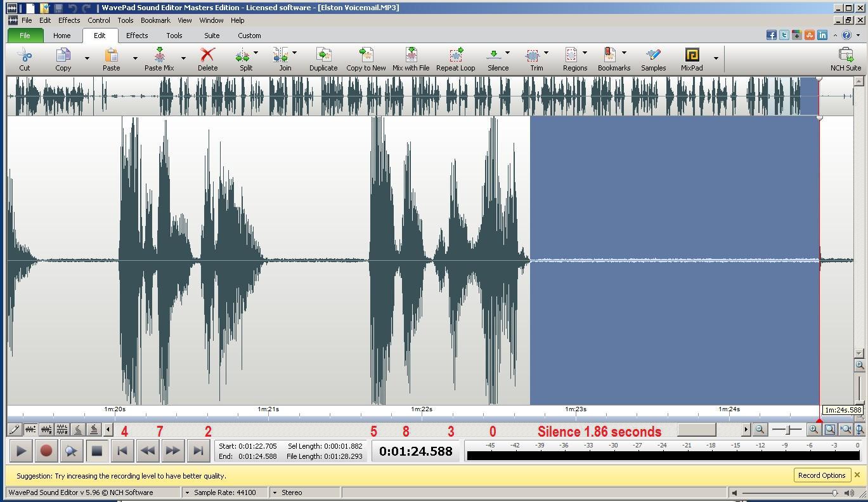
Task: Open the Effects menu in the menu bar
Action: (69, 20)
